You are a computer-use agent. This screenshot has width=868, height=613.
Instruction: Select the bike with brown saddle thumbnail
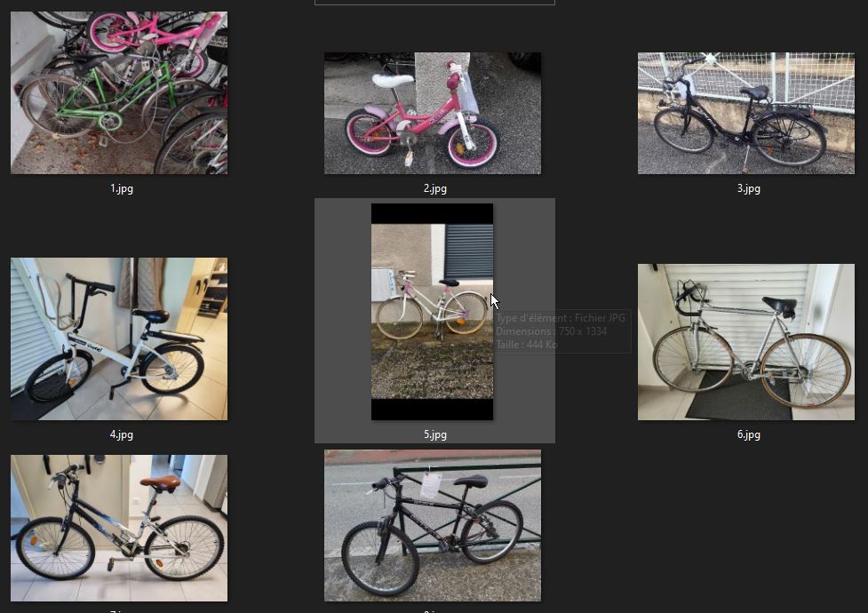click(x=119, y=529)
